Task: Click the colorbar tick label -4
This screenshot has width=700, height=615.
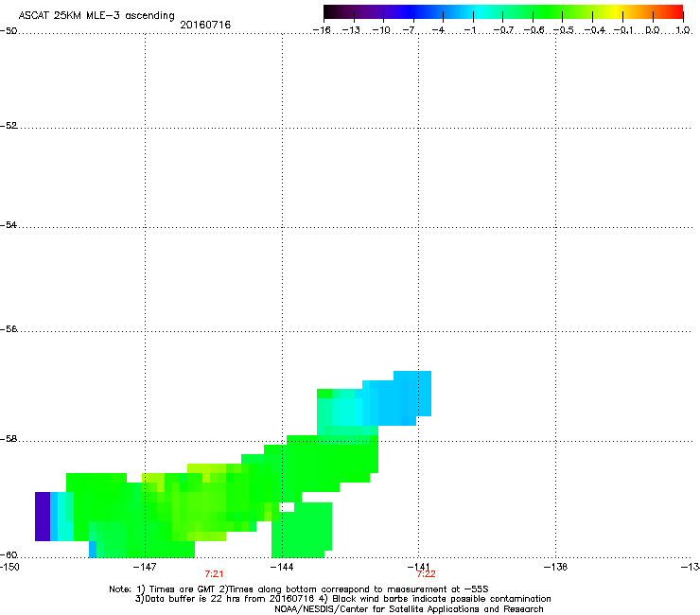Action: (x=438, y=30)
